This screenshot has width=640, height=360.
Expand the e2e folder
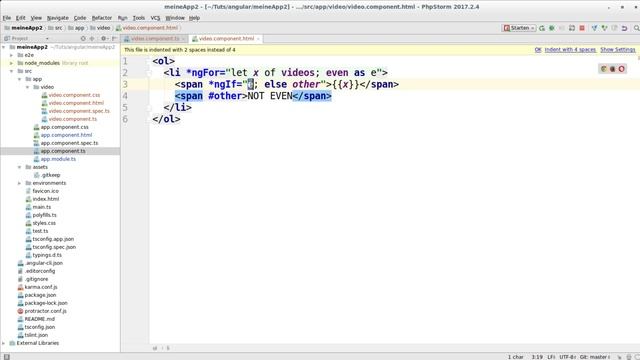pos(11,55)
